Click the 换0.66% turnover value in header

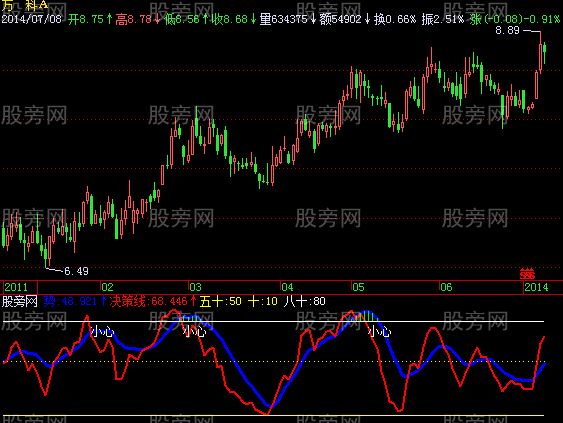point(395,19)
